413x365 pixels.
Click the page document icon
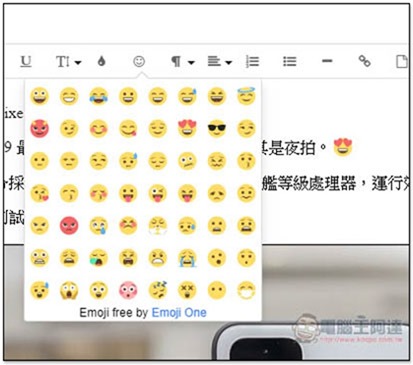click(x=402, y=61)
